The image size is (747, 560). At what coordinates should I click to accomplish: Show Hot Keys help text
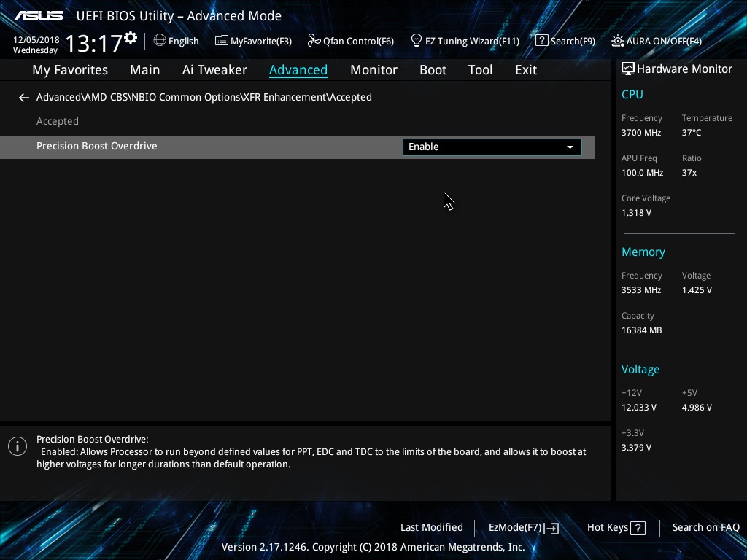(x=608, y=528)
